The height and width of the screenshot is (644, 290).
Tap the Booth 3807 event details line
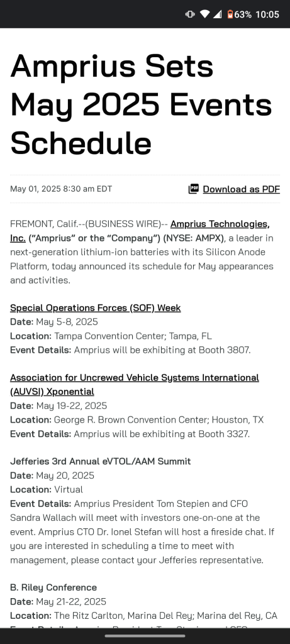130,350
